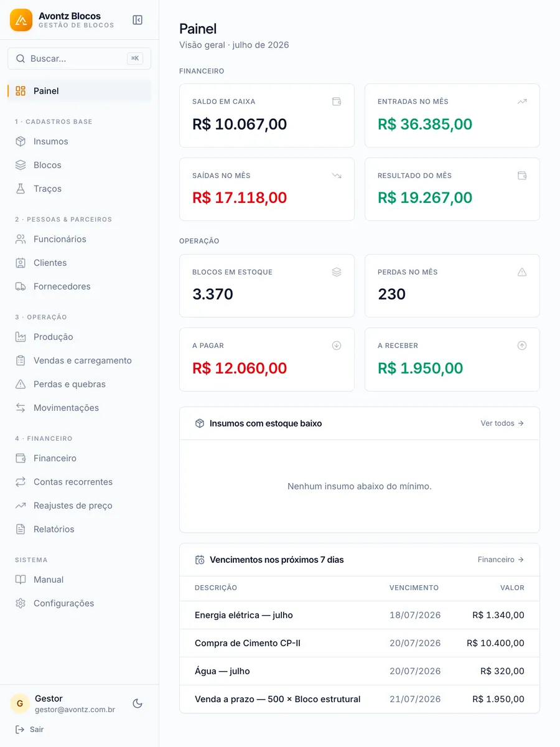Screen dimensions: 560x747
Task: Open Reajustes de preço page
Action: pos(79,505)
